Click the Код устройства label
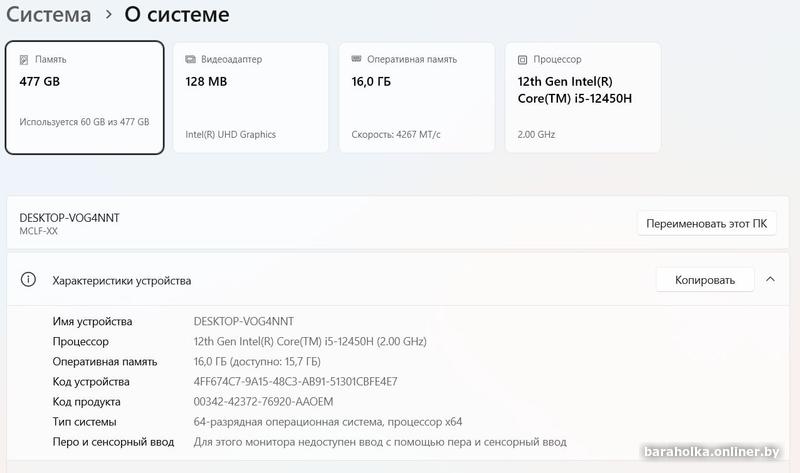Image resolution: width=800 pixels, height=473 pixels. [91, 382]
